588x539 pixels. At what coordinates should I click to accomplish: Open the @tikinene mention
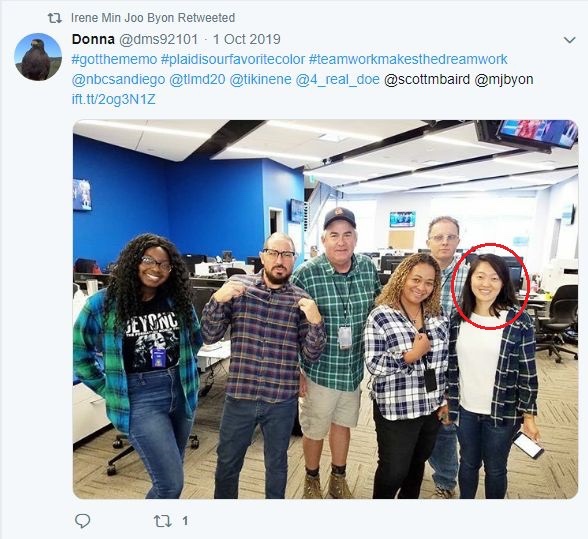coord(260,80)
